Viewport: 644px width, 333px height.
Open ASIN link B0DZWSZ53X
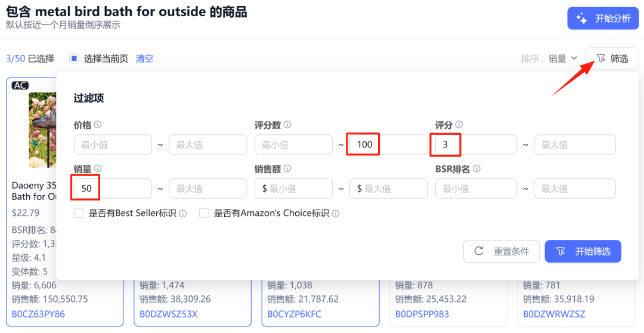point(168,314)
